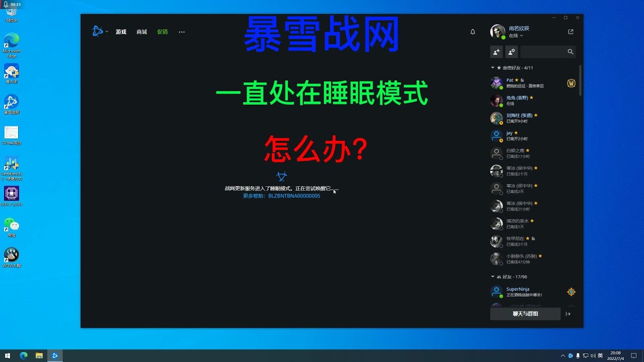
Task: Select friend 小胖胖头 (苏胖)
Action: [533, 259]
